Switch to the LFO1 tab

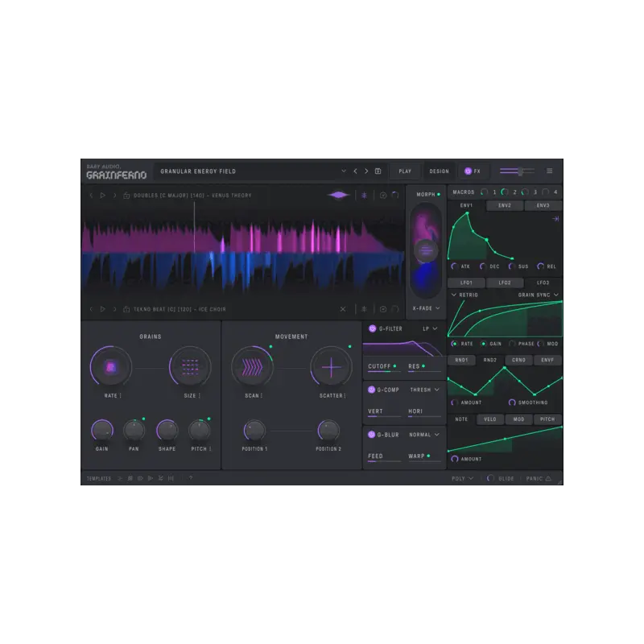pos(466,283)
